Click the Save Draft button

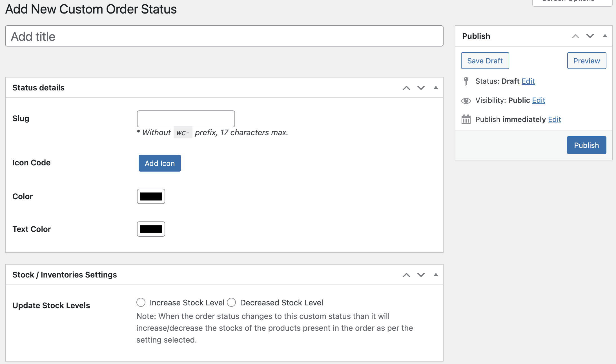(485, 61)
